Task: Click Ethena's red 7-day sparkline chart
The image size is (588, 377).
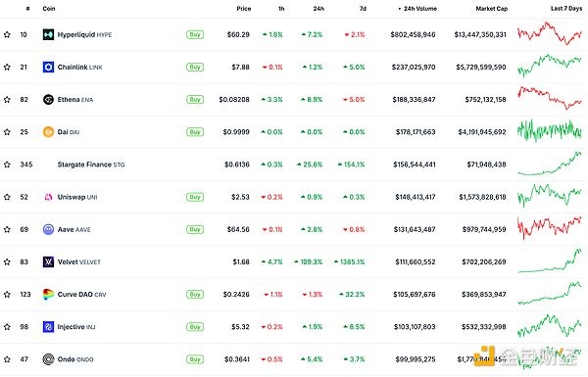Action: 550,98
